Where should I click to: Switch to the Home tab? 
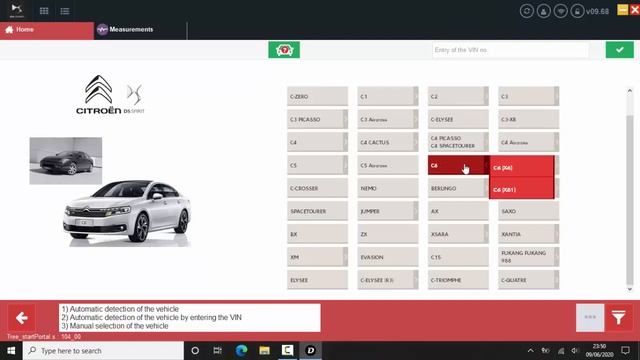pos(47,30)
